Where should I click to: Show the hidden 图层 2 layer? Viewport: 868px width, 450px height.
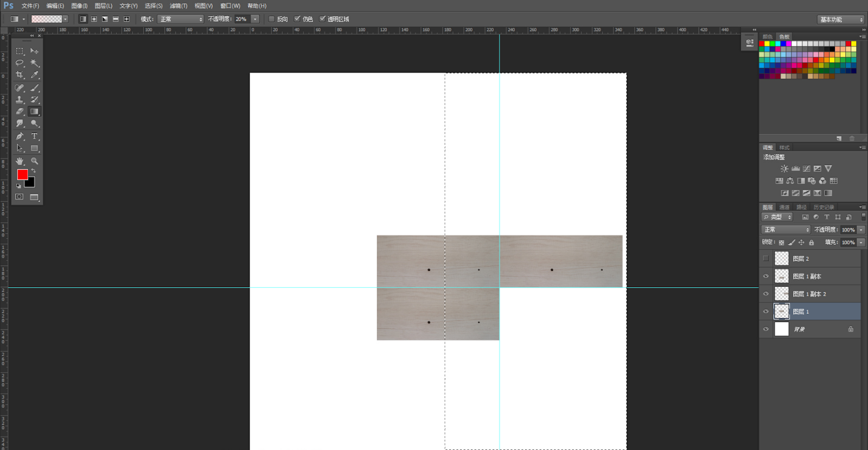[x=766, y=258]
